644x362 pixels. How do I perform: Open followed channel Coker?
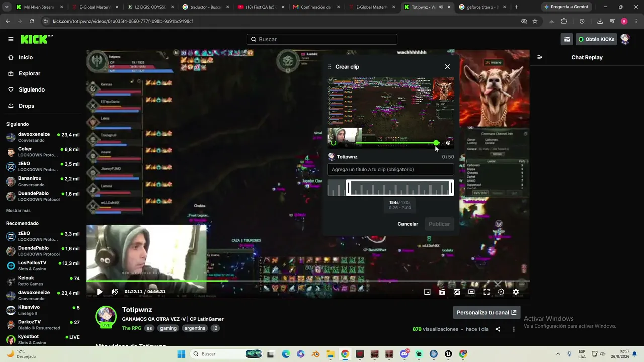[x=42, y=152]
